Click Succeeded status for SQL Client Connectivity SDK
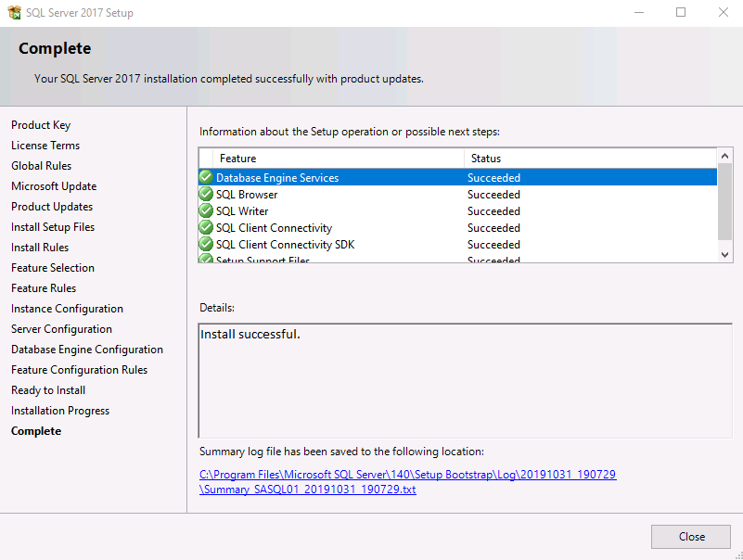 coord(493,245)
